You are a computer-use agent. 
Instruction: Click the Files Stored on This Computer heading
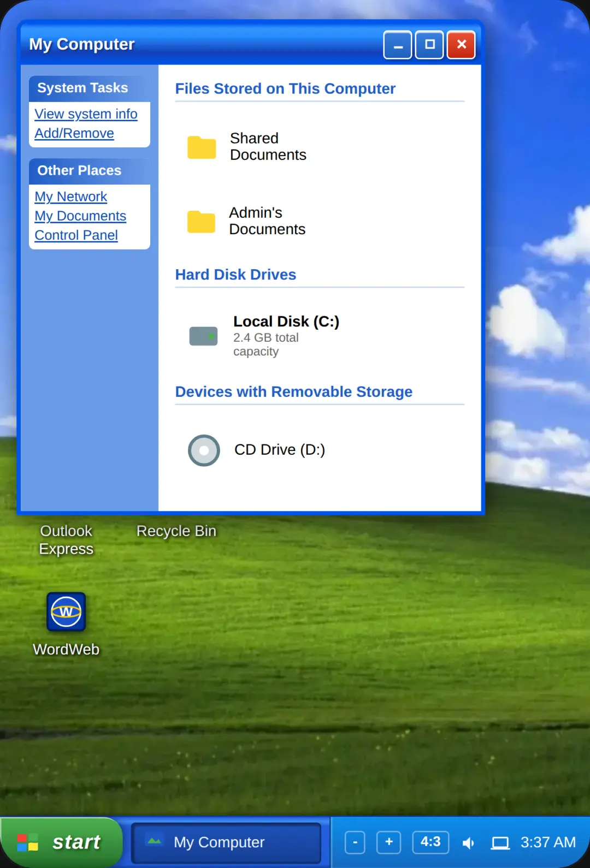click(285, 89)
